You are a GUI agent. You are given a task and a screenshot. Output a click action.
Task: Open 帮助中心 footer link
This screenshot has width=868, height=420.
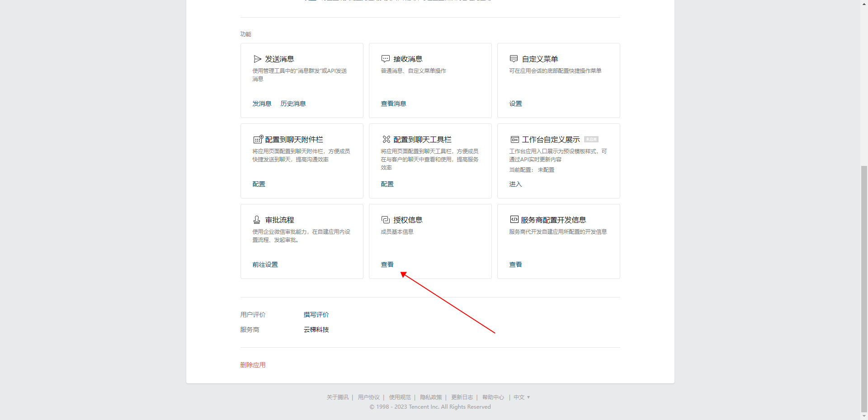[x=493, y=397]
